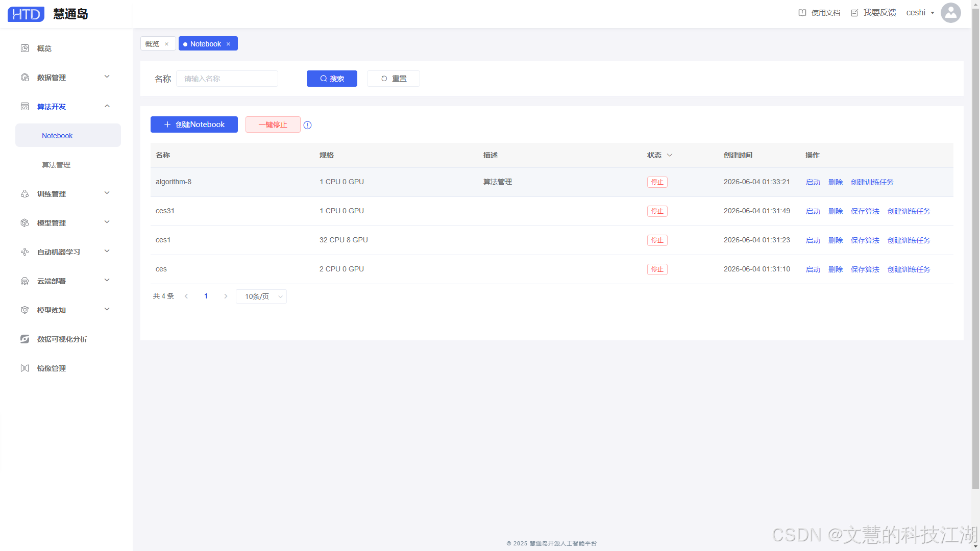Viewport: 980px width, 551px height.
Task: Expand the 云端部署 menu chevron
Action: point(107,281)
